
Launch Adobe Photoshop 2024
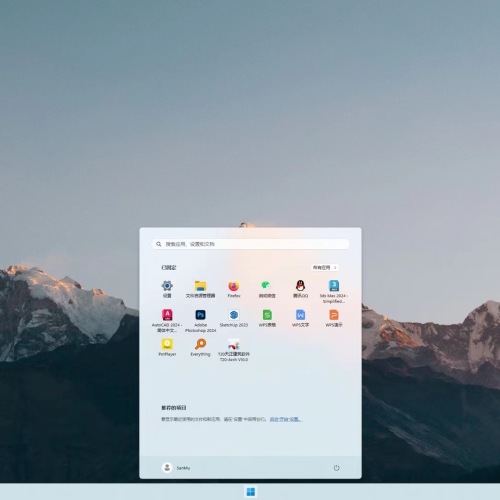point(200,321)
